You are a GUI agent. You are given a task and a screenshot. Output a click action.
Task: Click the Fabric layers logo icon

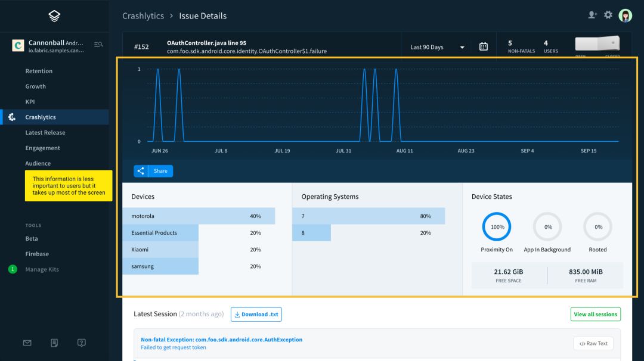54,16
